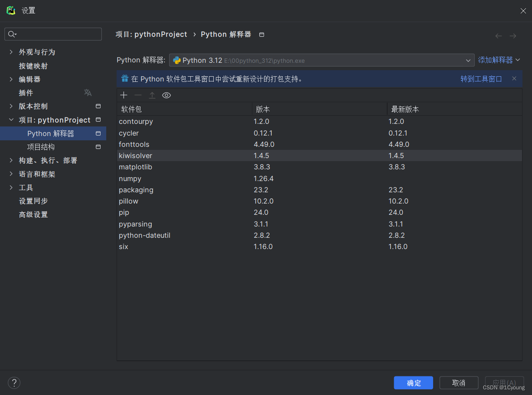Click the gift icon in the banner
The width and height of the screenshot is (532, 395).
point(125,78)
